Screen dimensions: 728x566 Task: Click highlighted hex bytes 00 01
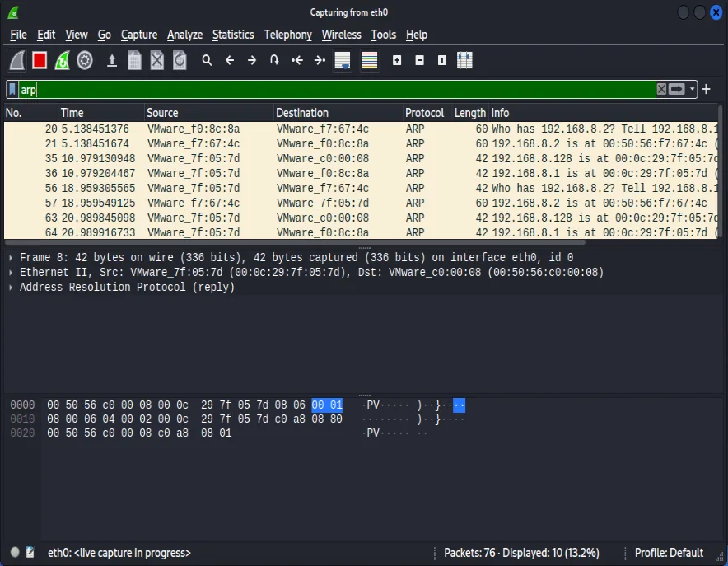[327, 405]
